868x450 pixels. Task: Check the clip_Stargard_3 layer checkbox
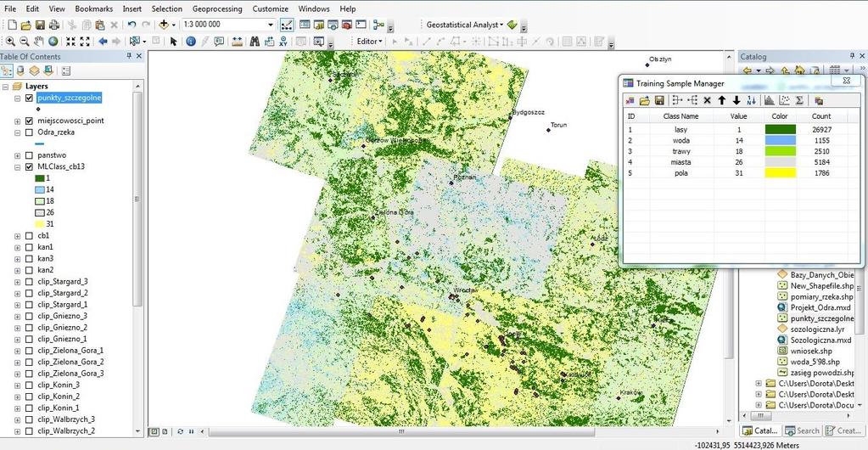pos(30,282)
